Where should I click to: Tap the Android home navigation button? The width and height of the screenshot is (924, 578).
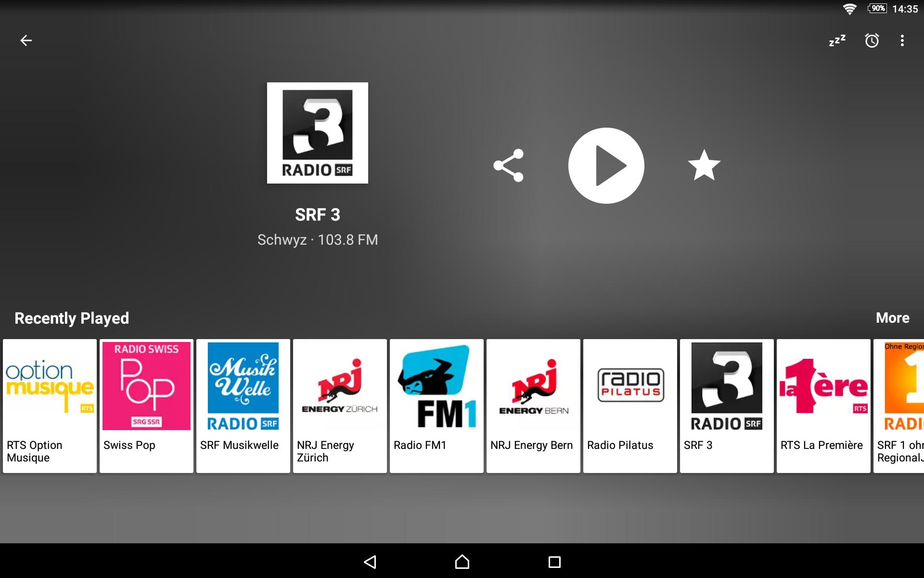point(462,562)
